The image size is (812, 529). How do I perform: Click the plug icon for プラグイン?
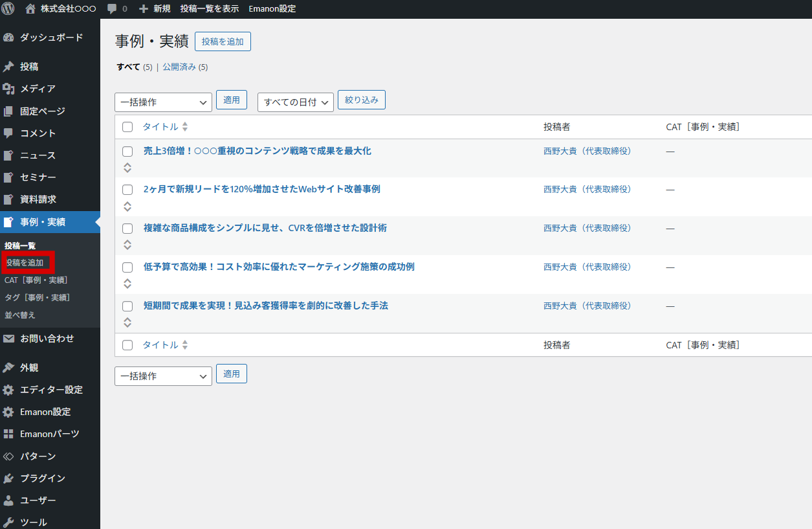pos(8,478)
